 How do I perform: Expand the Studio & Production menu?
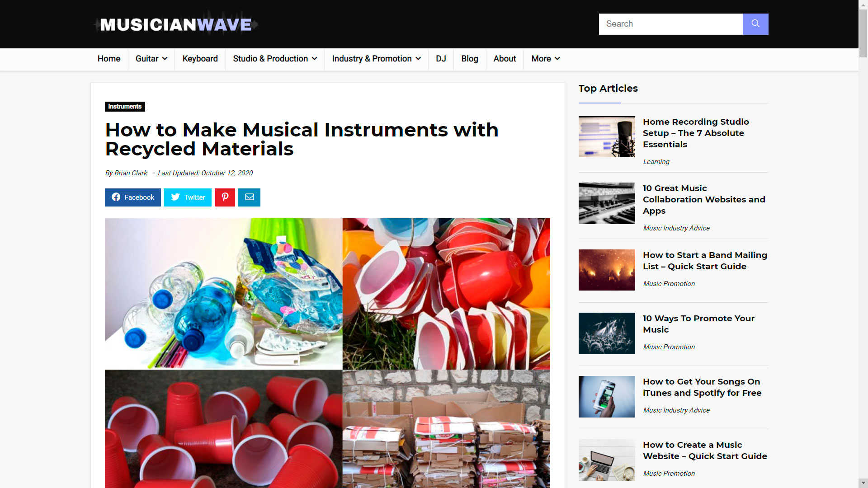click(x=274, y=59)
